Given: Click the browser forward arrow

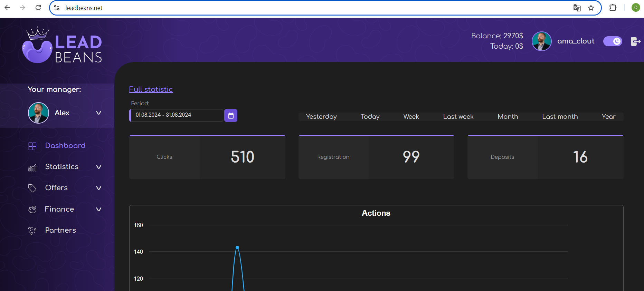Looking at the screenshot, I should (22, 8).
